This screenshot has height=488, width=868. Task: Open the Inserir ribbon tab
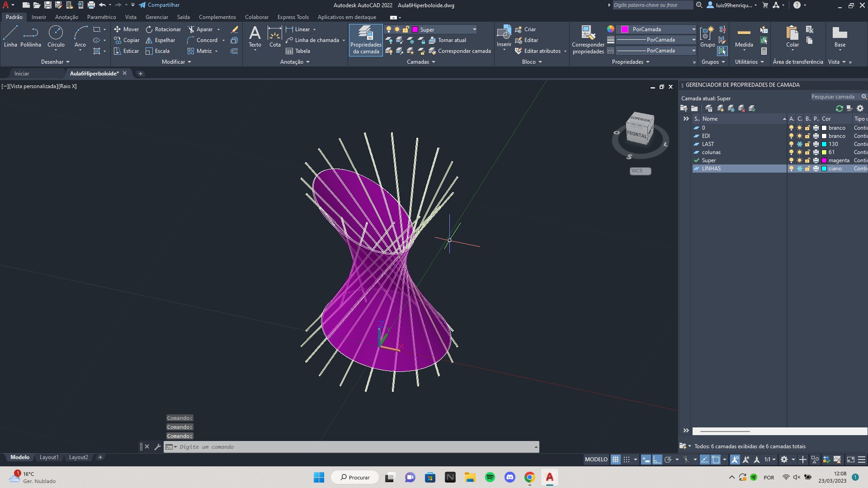pos(39,17)
